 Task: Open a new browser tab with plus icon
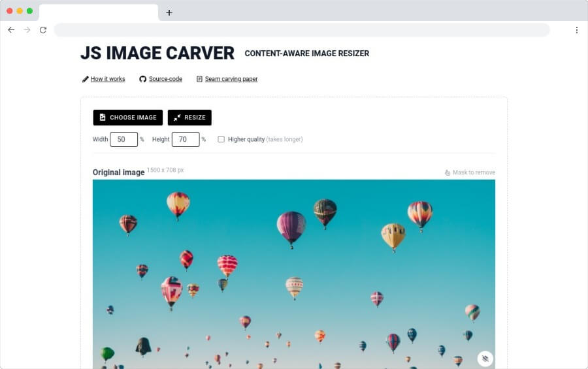(x=169, y=12)
